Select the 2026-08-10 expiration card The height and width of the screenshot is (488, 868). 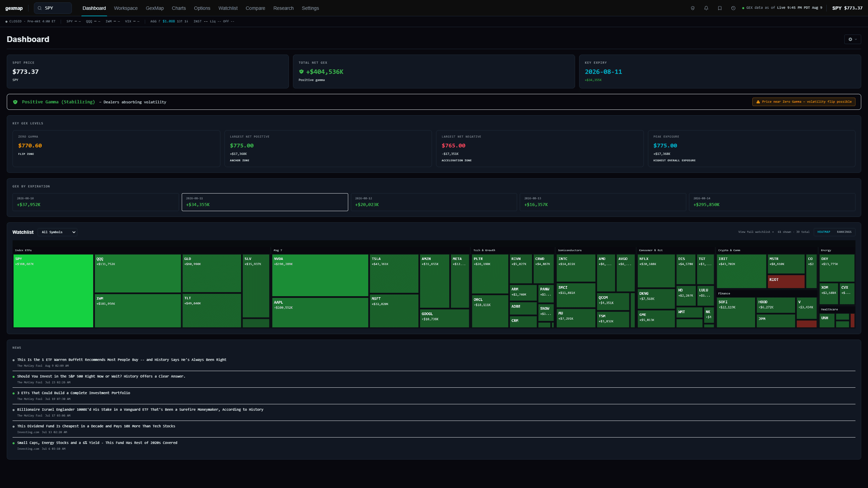pos(96,202)
